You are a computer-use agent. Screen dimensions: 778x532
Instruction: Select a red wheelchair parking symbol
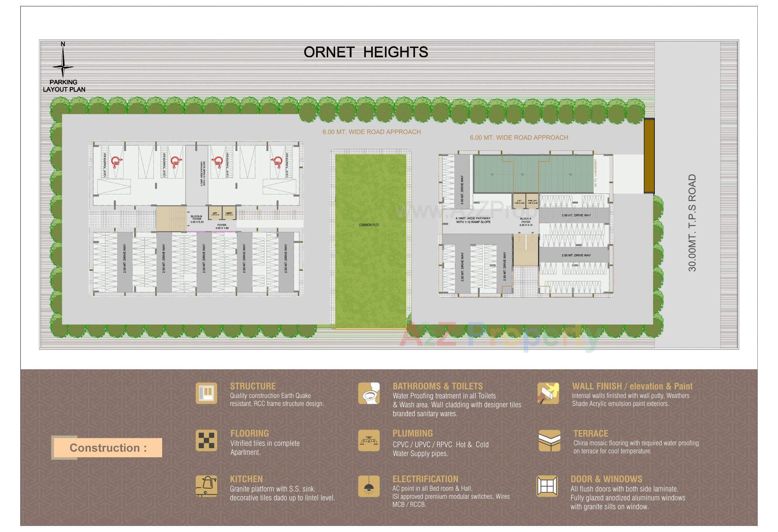(x=116, y=162)
